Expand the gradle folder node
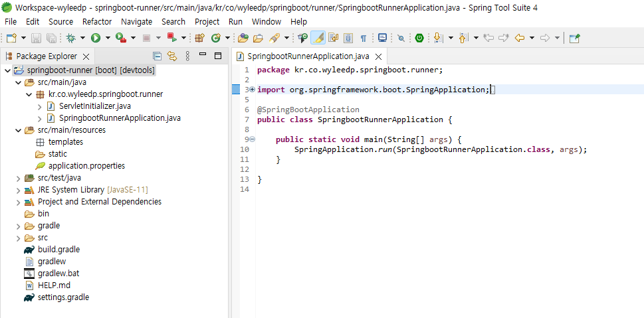Screen dimensions: 644x318 18,226
